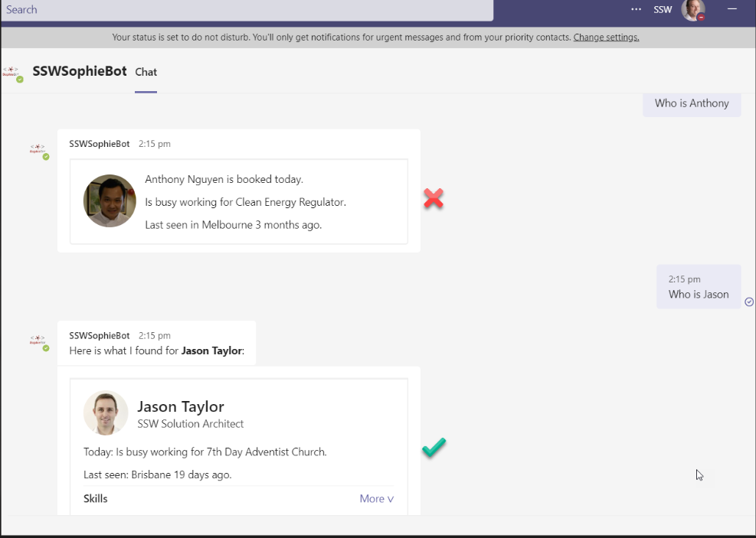Viewport: 756px width, 538px height.
Task: Open your profile avatar in the title bar
Action: pos(692,11)
